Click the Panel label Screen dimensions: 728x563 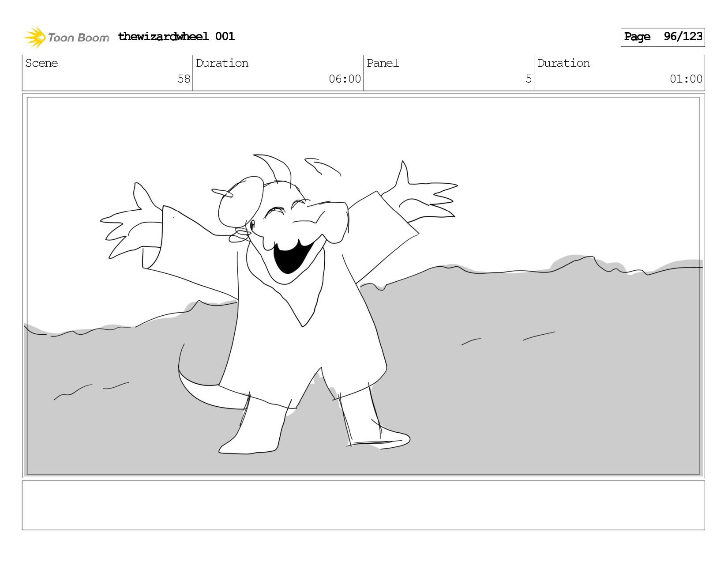tap(383, 63)
